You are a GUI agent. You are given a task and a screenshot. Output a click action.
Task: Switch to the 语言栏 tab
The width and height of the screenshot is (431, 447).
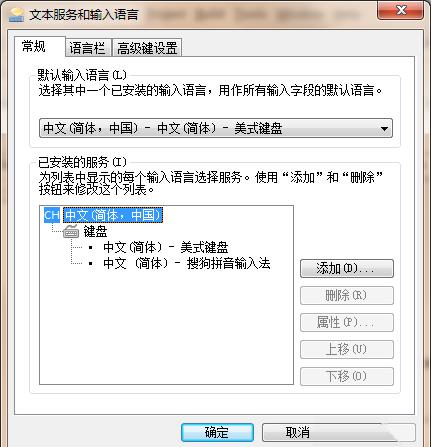88,48
